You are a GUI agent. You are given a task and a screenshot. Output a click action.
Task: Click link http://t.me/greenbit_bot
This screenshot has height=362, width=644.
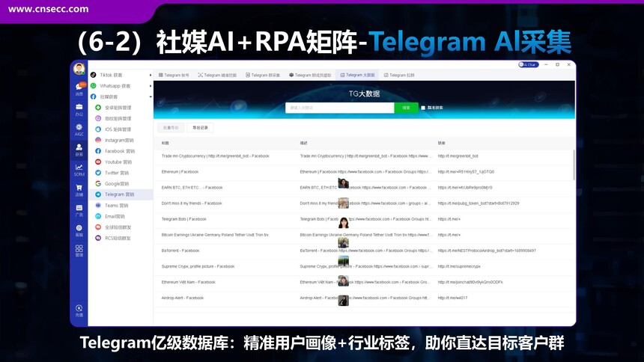click(x=458, y=156)
